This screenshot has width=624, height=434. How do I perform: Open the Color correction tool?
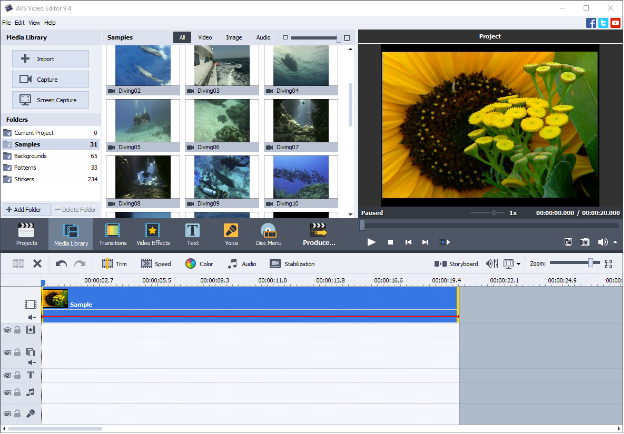(x=199, y=264)
